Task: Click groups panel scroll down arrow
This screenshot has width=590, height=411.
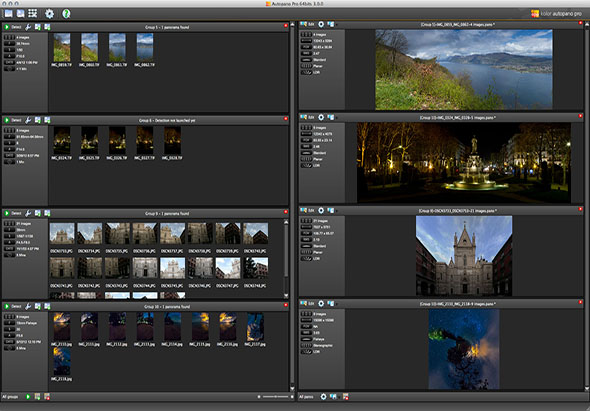Action: [x=292, y=388]
